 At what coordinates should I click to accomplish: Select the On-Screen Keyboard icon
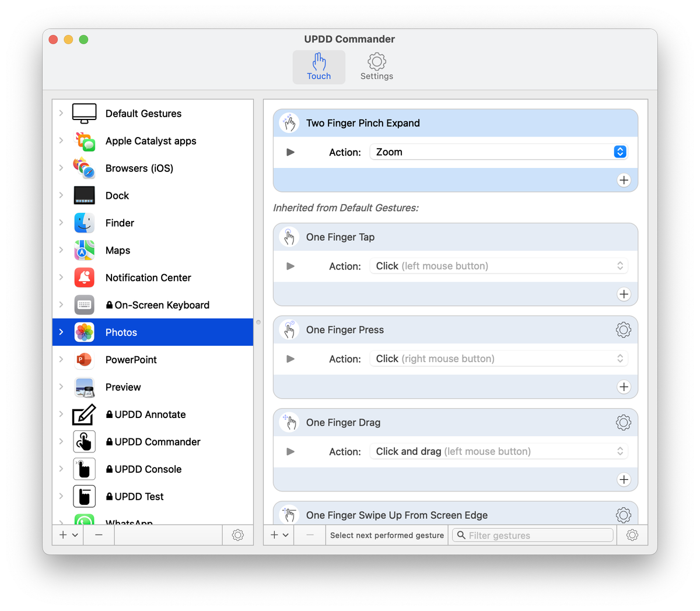tap(84, 305)
